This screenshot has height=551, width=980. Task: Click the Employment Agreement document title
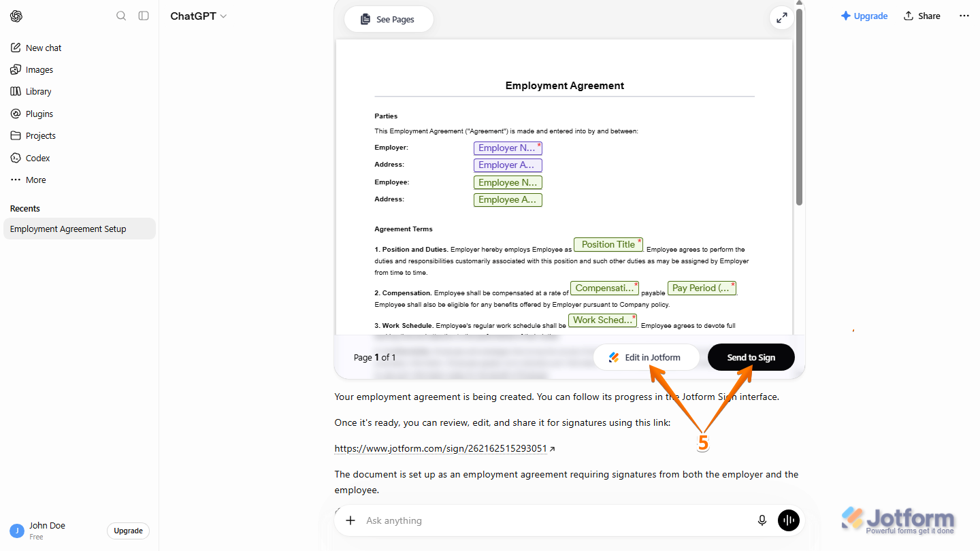[565, 86]
